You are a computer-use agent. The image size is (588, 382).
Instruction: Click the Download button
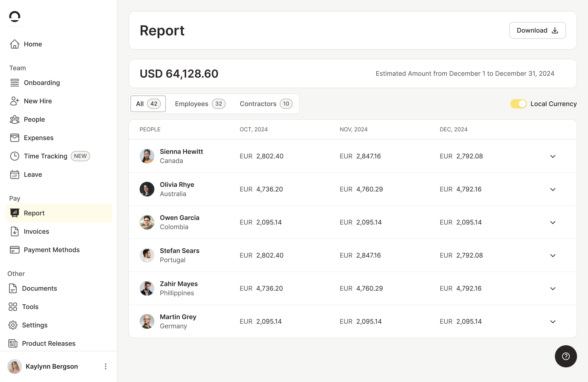pyautogui.click(x=537, y=30)
